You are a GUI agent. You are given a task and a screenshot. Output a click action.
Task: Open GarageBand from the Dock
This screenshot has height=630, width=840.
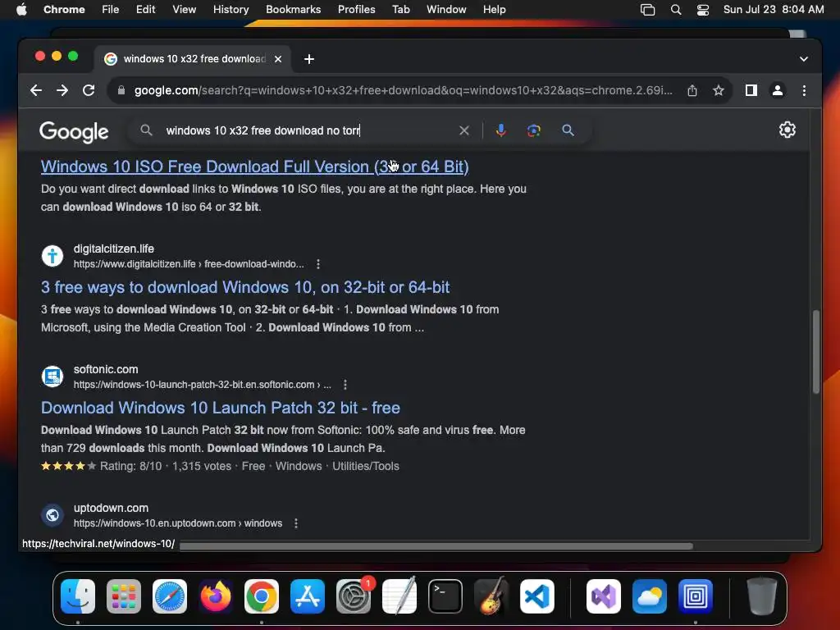(x=491, y=596)
